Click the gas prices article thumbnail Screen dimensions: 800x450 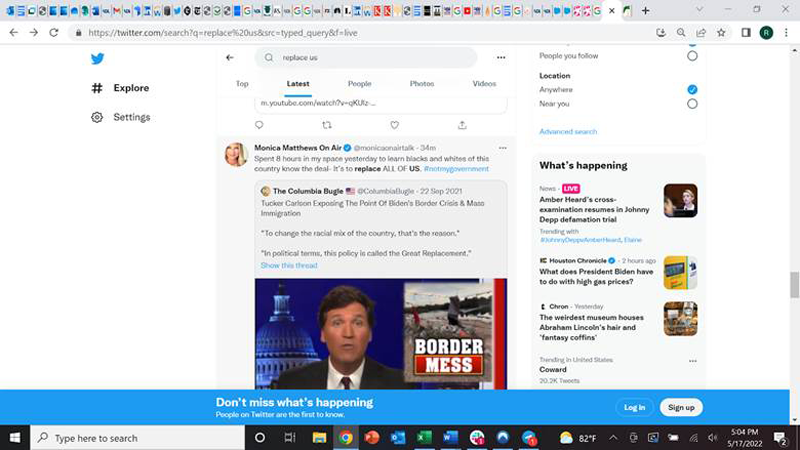coord(681,273)
